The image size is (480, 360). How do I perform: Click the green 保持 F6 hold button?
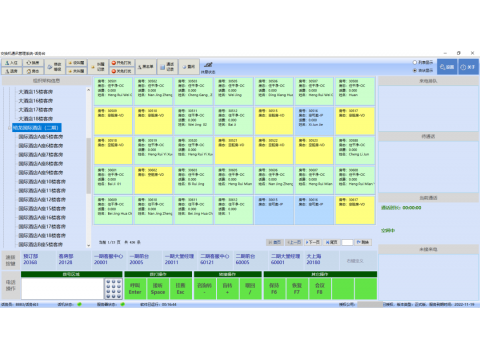[x=274, y=289]
